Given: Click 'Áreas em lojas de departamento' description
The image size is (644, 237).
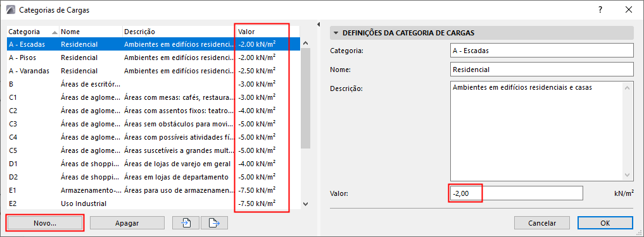Looking at the screenshot, I should coord(176,177).
